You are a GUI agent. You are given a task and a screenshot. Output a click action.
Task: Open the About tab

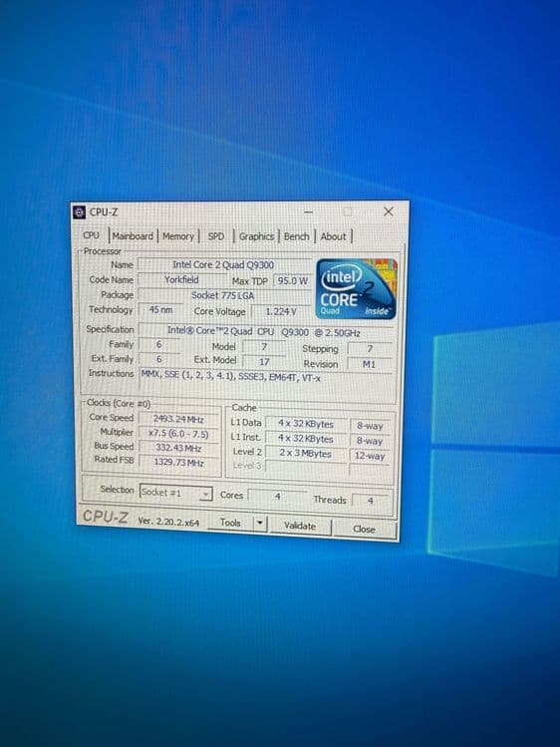point(333,236)
